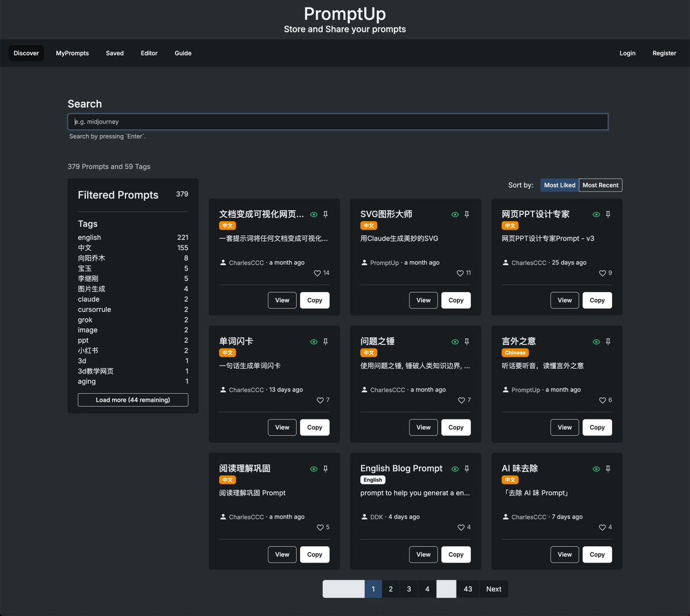
Task: Pin the 言外之意 prompt card
Action: (608, 342)
